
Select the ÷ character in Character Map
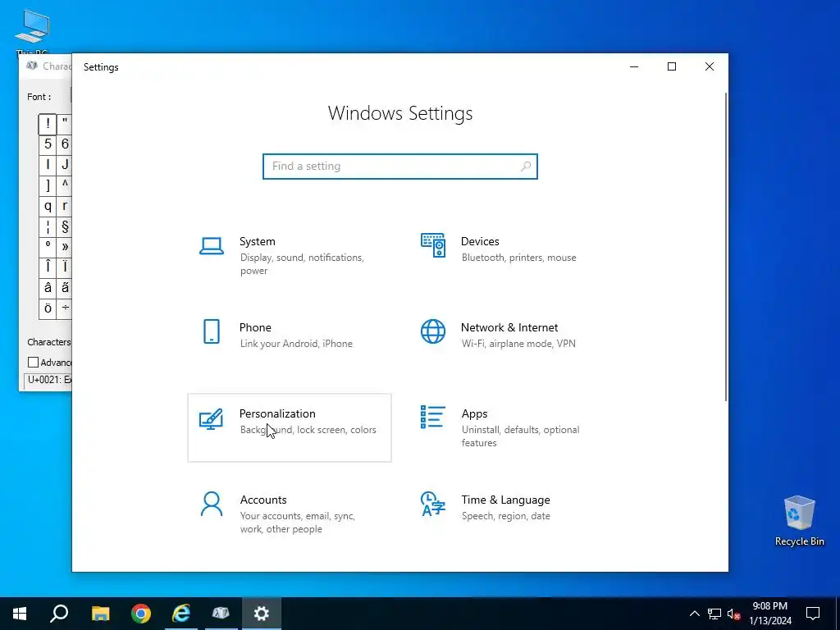[x=65, y=308]
